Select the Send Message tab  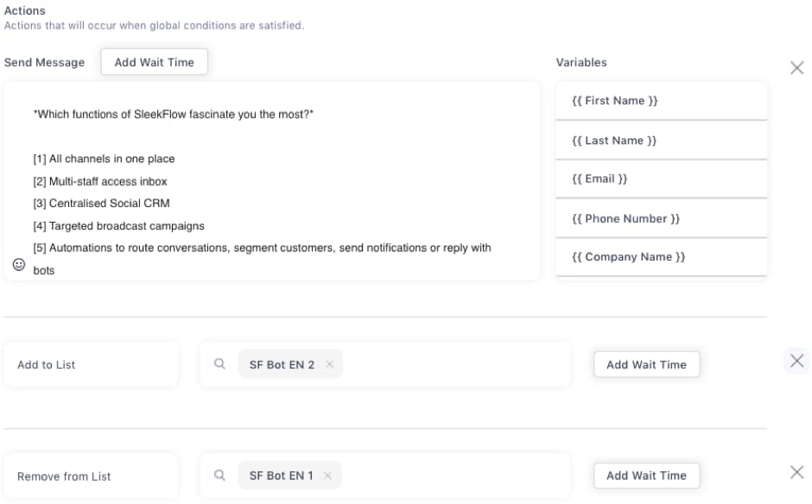click(x=45, y=62)
